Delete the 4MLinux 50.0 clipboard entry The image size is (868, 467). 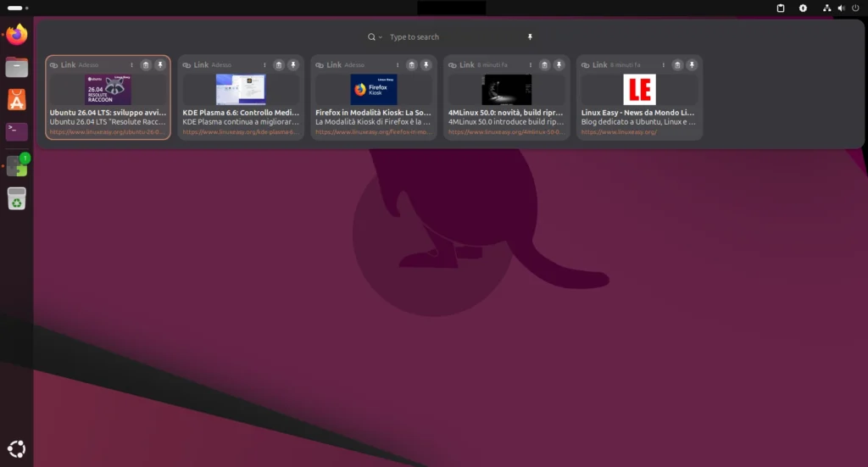[544, 65]
